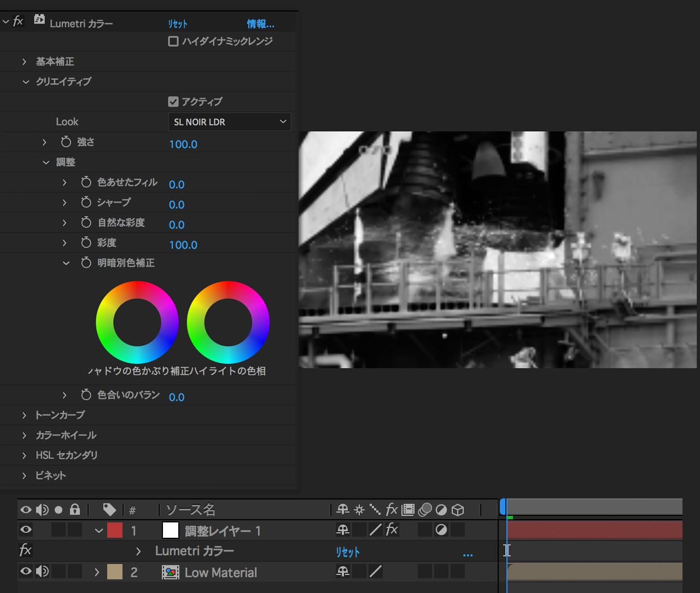Click the 3D layer cube column icon
700x593 pixels.
tap(458, 510)
